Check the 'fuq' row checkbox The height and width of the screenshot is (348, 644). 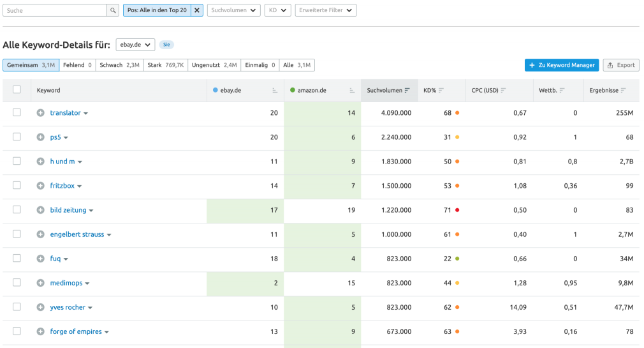coord(17,258)
